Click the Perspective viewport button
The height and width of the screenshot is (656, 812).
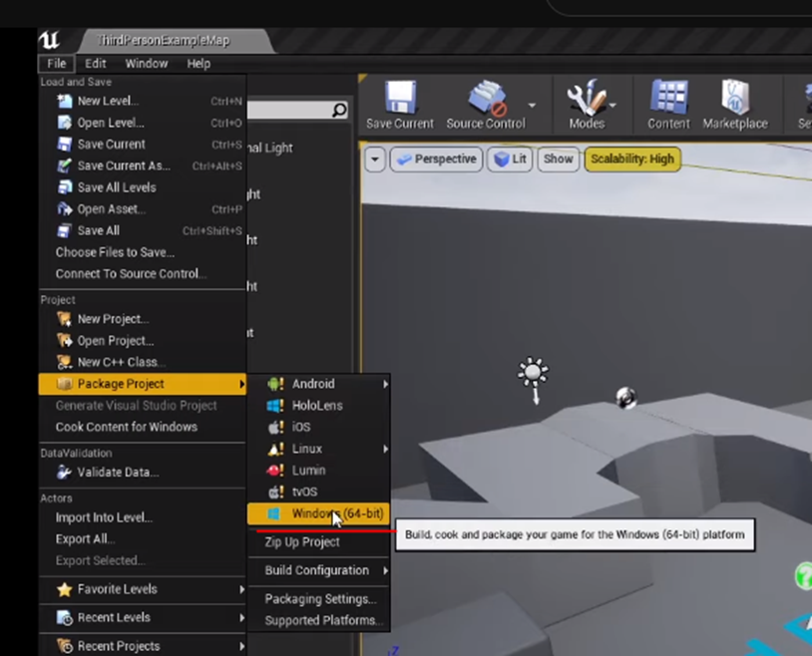437,159
